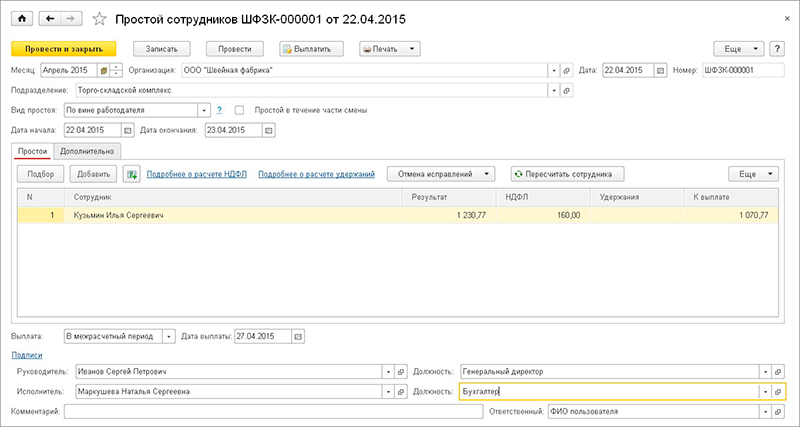The width and height of the screenshot is (800, 427).
Task: Open calendar for Дата выплаты
Action: (x=298, y=337)
